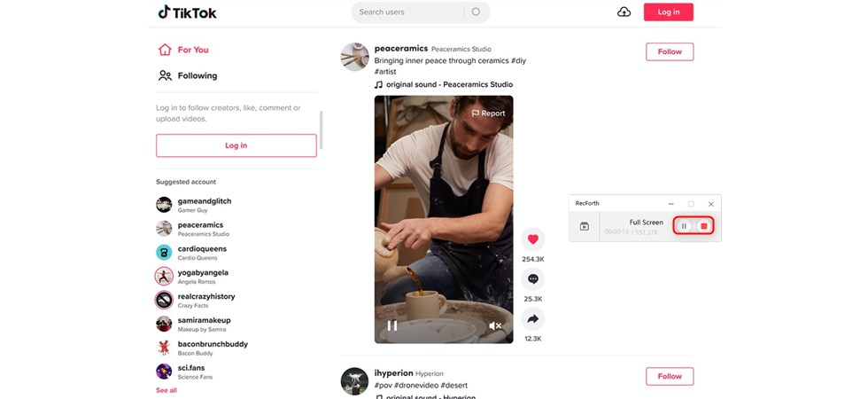Click the 254.3K likes count

point(532,259)
